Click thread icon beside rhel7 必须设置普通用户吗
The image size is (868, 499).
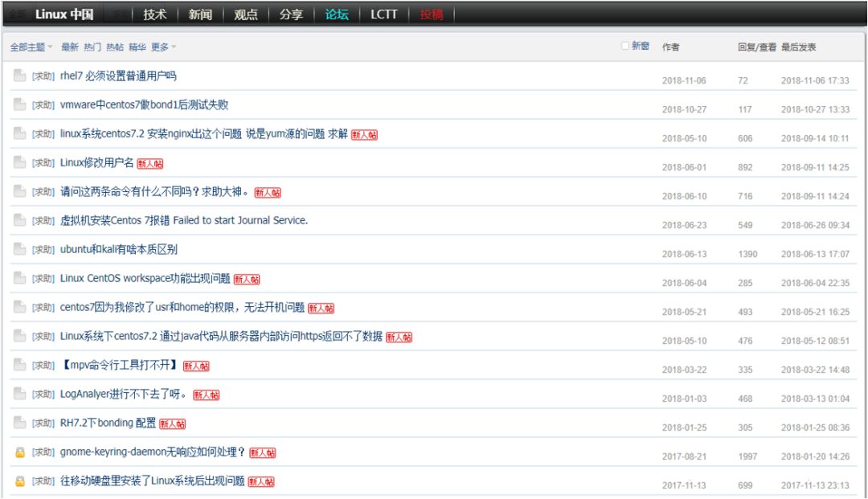[x=19, y=76]
